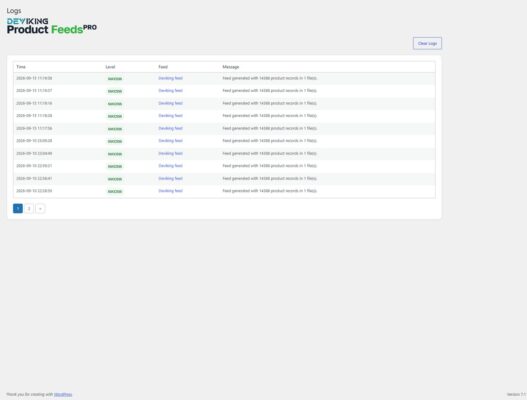Open the feed link in the fifth log row
This screenshot has width=527, height=400.
[x=170, y=128]
